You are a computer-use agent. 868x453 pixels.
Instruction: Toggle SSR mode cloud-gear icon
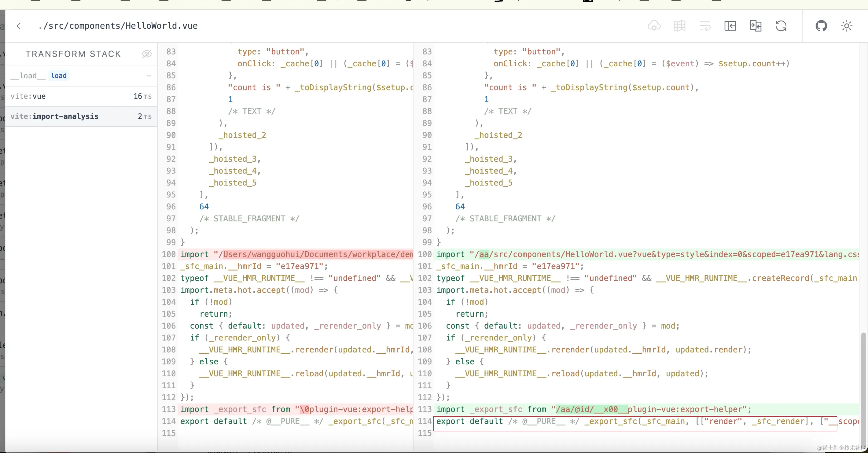coord(654,26)
